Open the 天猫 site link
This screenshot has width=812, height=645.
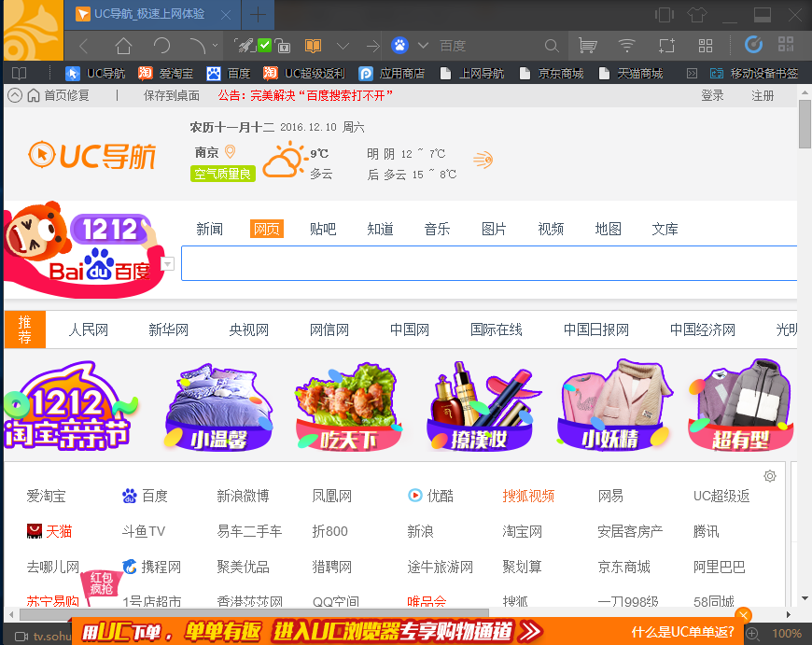[49, 531]
